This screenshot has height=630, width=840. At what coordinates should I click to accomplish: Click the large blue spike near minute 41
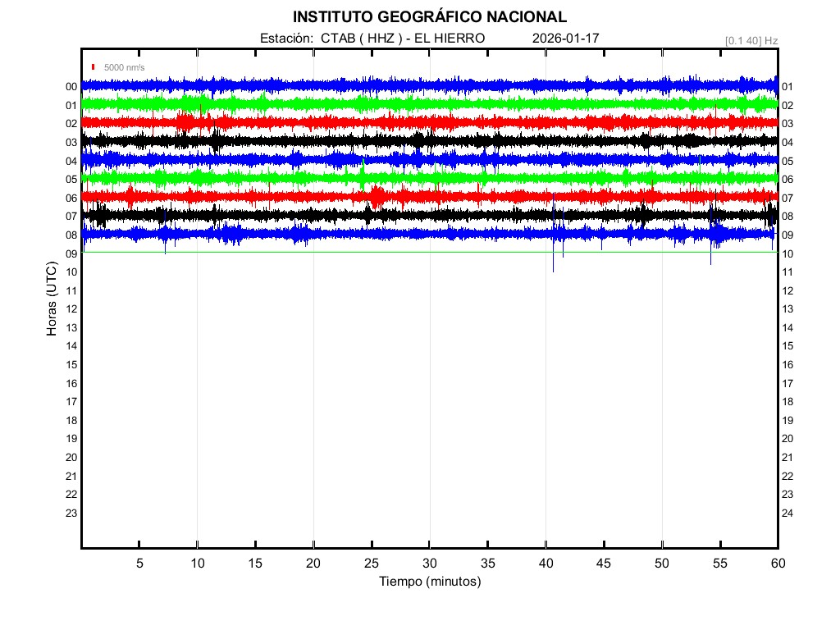(x=554, y=254)
